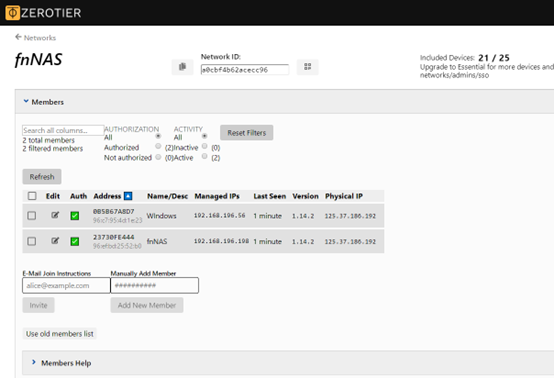Expand the Members Help section
The width and height of the screenshot is (554, 378).
coord(61,363)
